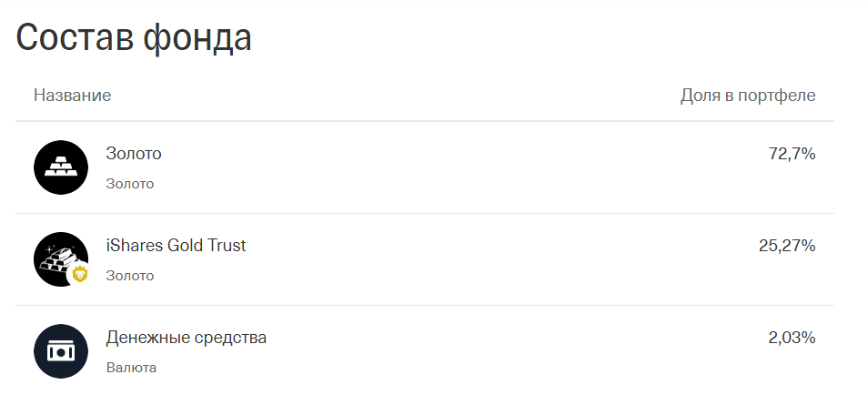This screenshot has width=868, height=395.
Task: Click the Денежные средства banknote icon
Action: click(60, 350)
